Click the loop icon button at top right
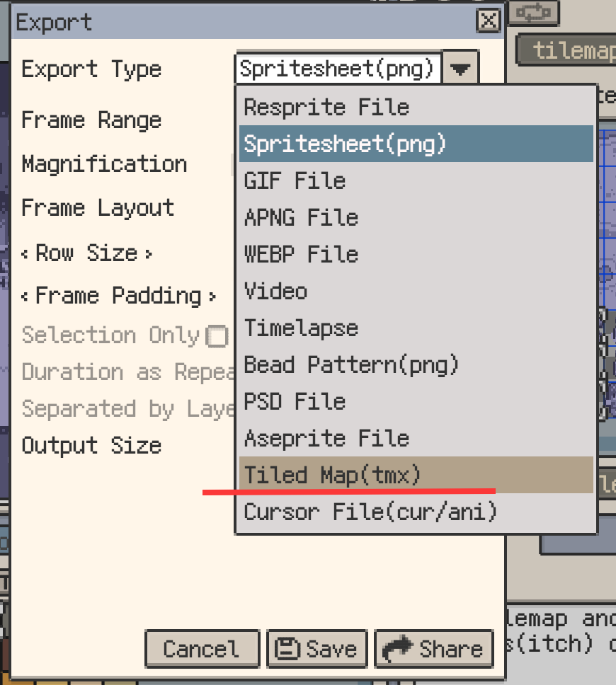616x685 pixels. coord(533,12)
